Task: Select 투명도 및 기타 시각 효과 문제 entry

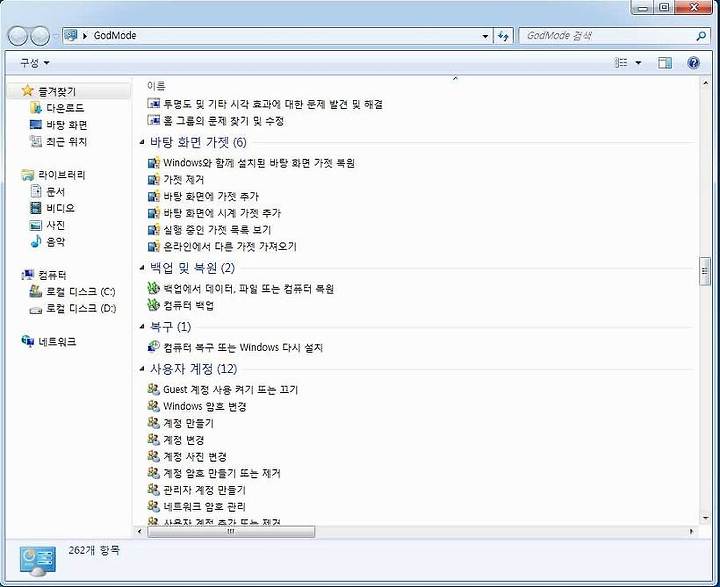Action: 273,104
